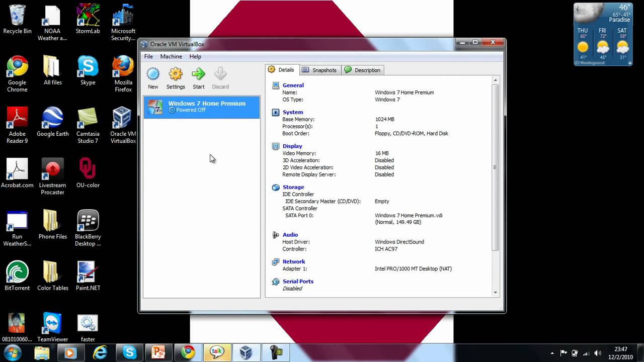644x362 pixels.
Task: Click the VirtualBox taskbar button
Action: [246, 352]
